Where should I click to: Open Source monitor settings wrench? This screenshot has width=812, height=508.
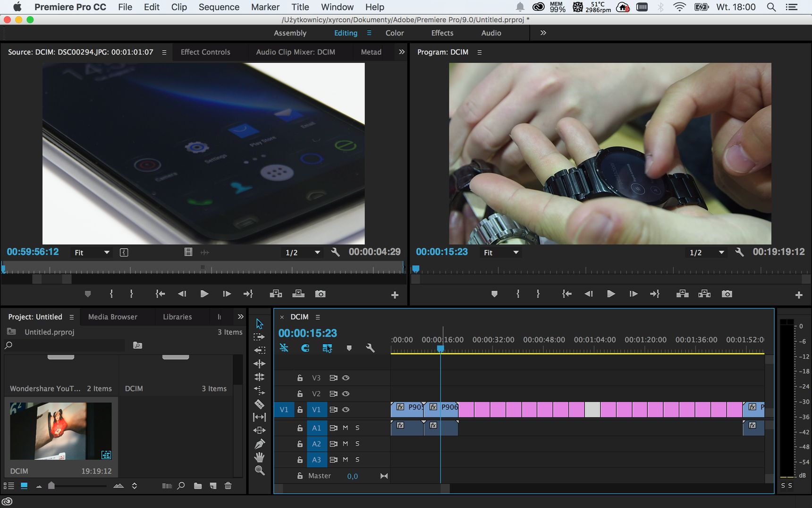(x=335, y=252)
